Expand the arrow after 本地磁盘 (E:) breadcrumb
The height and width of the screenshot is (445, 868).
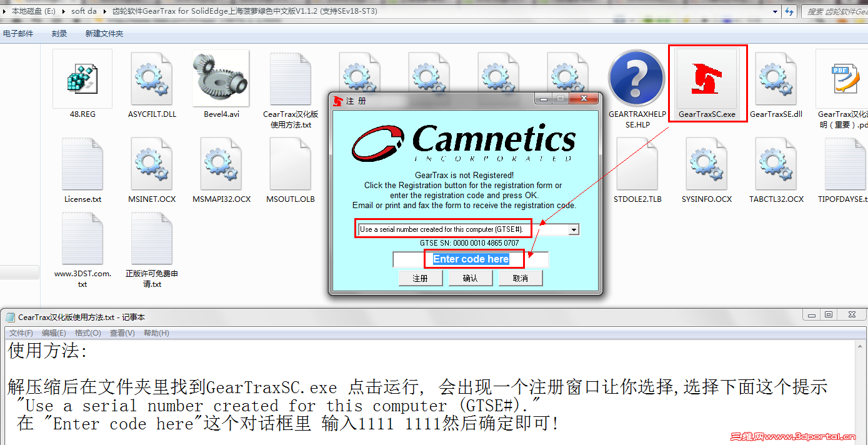coord(64,11)
